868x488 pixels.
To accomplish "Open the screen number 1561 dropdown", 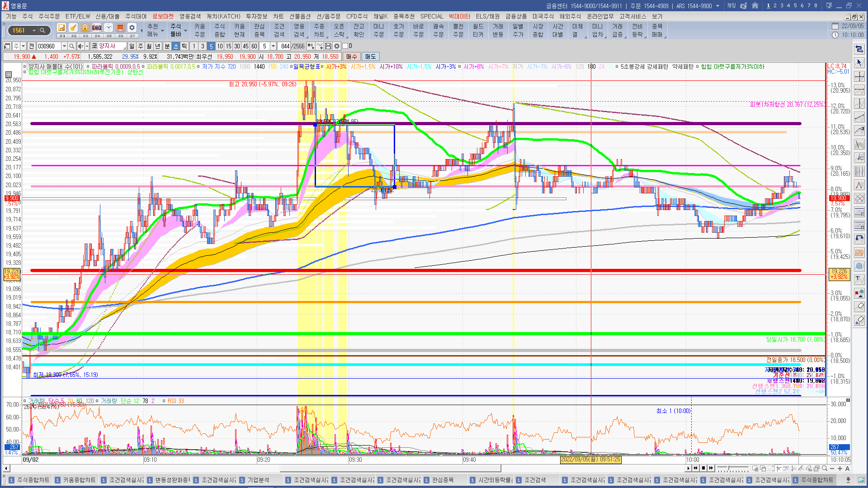I will [x=34, y=30].
